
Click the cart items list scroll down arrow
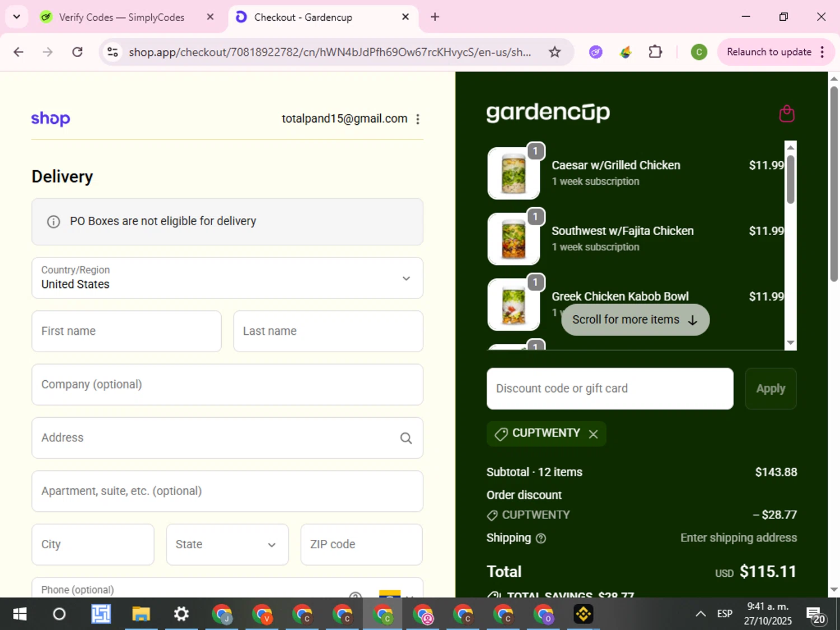coord(791,343)
